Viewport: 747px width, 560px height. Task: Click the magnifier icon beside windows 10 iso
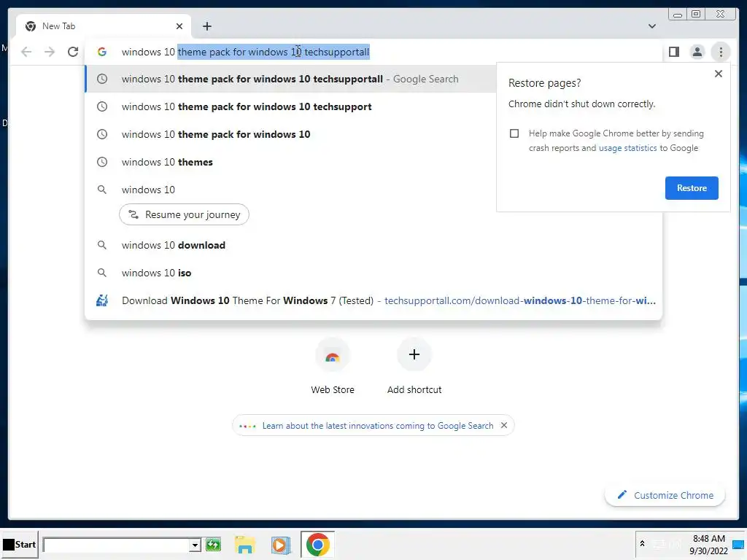point(102,273)
